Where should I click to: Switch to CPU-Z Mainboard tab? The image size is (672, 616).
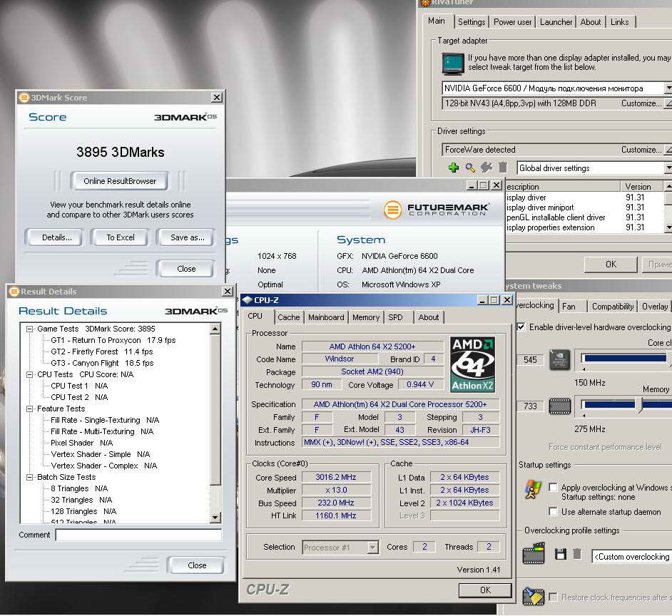(x=326, y=317)
